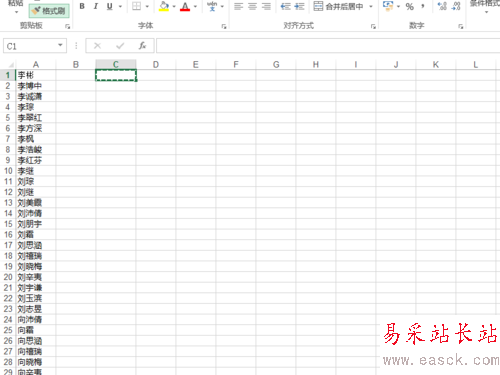
Task: Select cell A1 containing 李彬
Action: click(36, 75)
